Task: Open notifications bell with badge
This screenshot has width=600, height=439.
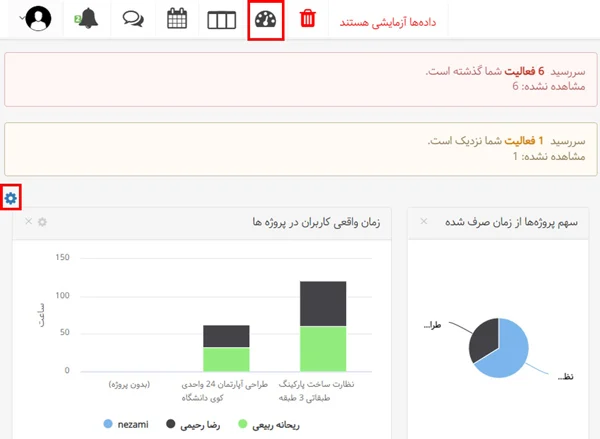Action: click(x=87, y=19)
